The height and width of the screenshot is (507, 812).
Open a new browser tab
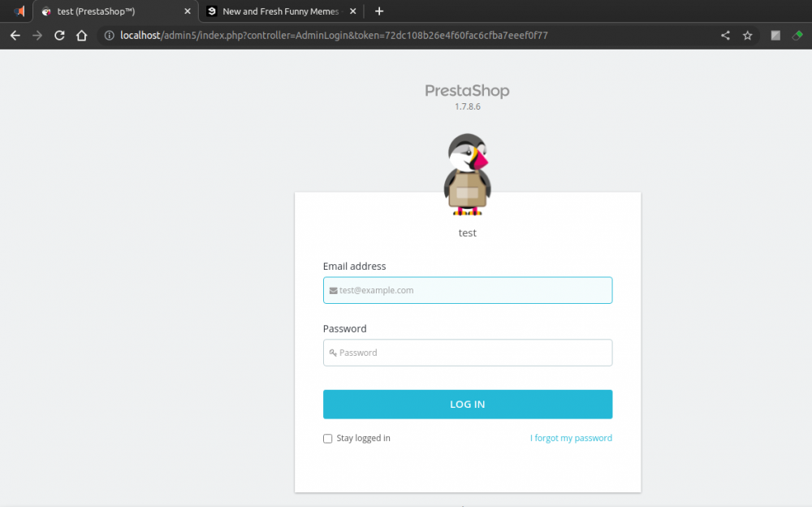pos(379,11)
